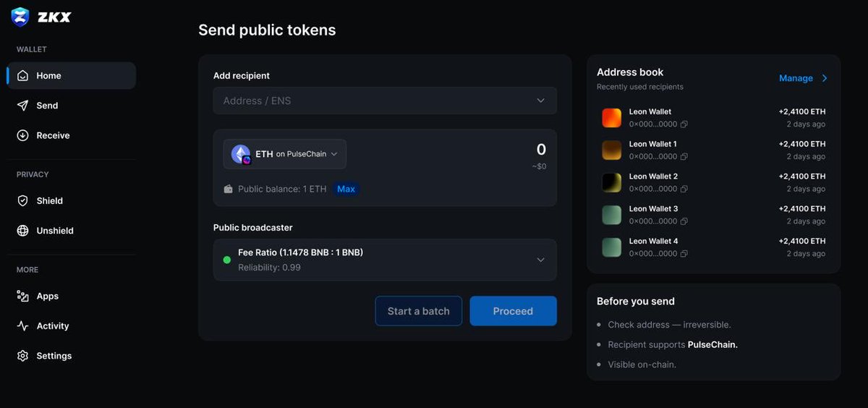Open the ETH on PulseChain token selector
The image size is (868, 408).
coord(284,154)
